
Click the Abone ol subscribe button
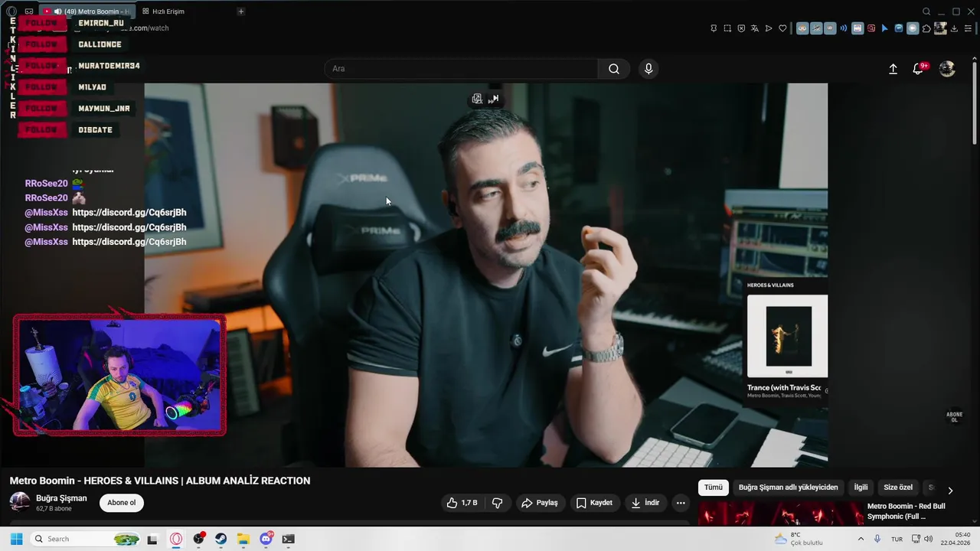point(122,503)
